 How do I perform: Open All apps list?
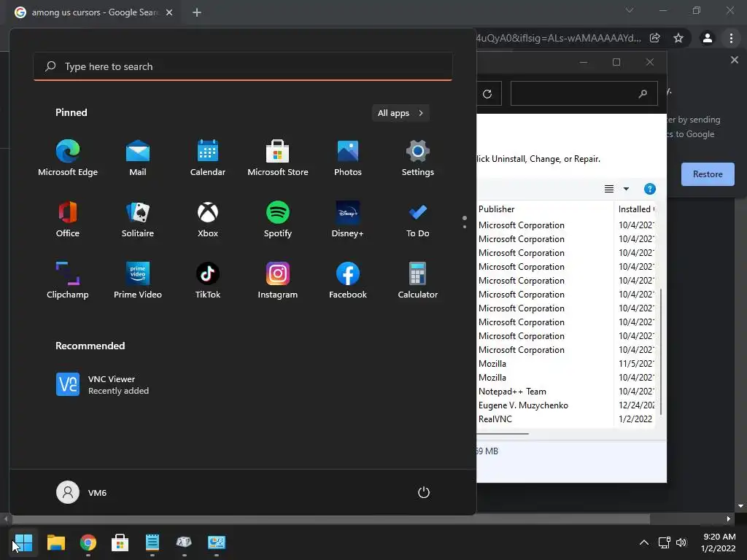[400, 113]
